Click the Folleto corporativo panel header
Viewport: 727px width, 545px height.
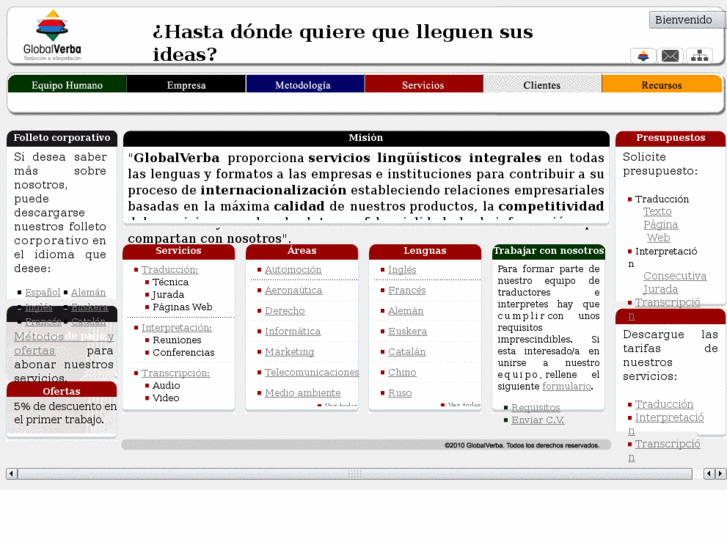[x=62, y=138]
